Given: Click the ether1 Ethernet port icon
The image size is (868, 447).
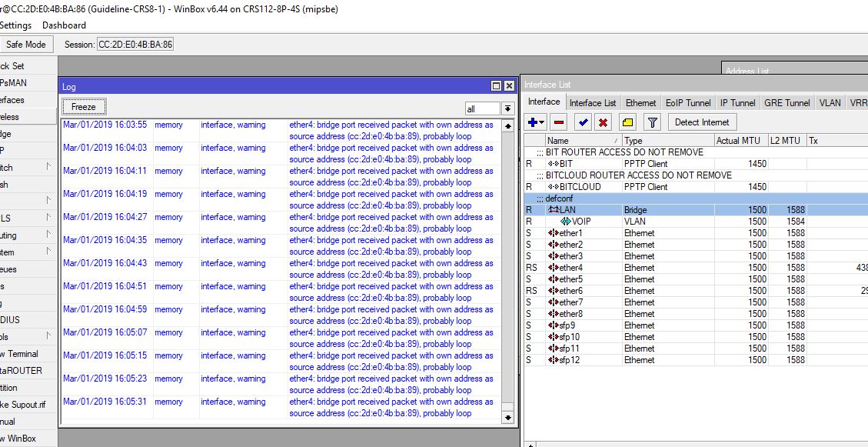Looking at the screenshot, I should [554, 233].
